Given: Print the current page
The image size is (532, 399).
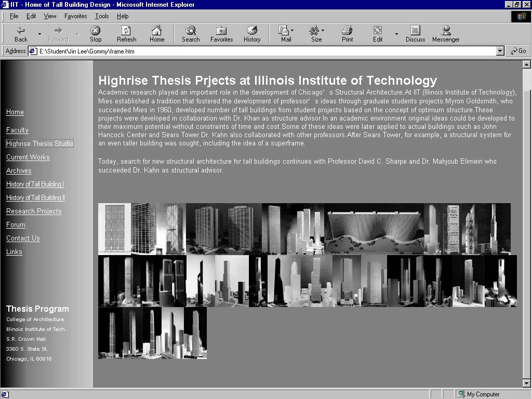Looking at the screenshot, I should (347, 34).
